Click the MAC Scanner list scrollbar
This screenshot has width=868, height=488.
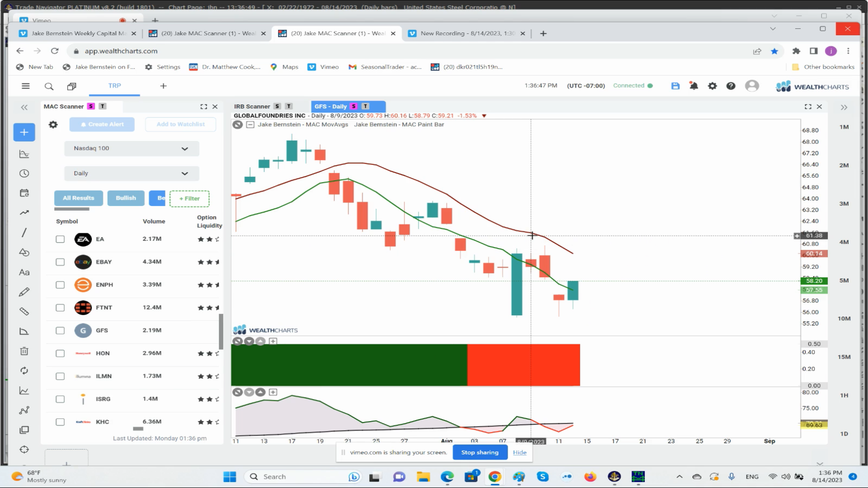[x=221, y=331]
